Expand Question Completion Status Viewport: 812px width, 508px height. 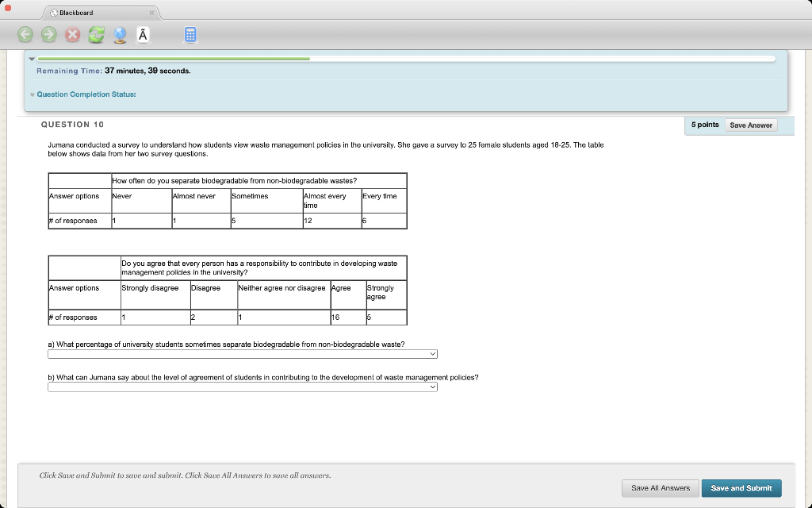pos(86,94)
